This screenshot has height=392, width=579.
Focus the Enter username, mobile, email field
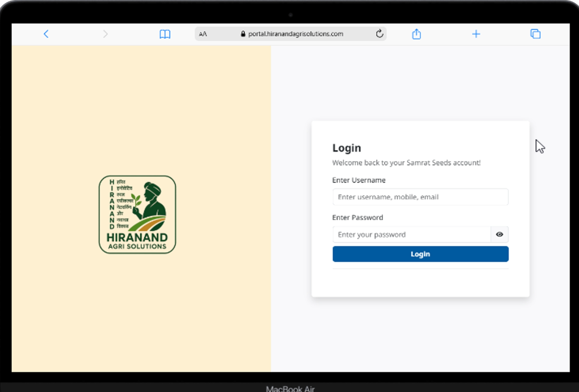click(x=420, y=197)
